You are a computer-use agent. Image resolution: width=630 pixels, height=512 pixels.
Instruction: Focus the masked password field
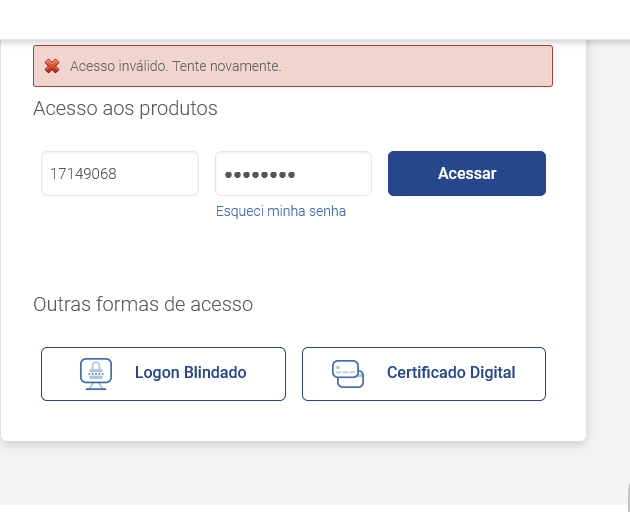click(293, 174)
